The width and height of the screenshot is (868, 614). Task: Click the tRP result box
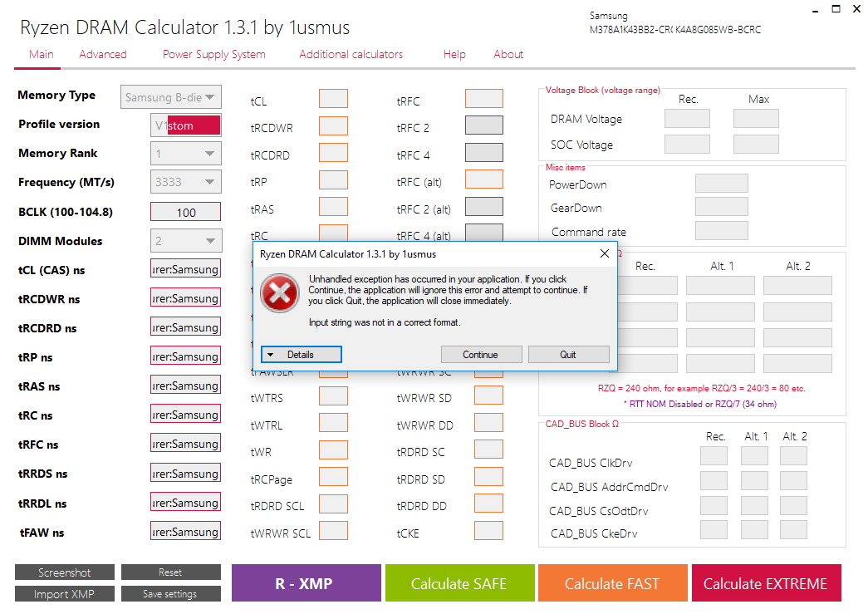(333, 179)
